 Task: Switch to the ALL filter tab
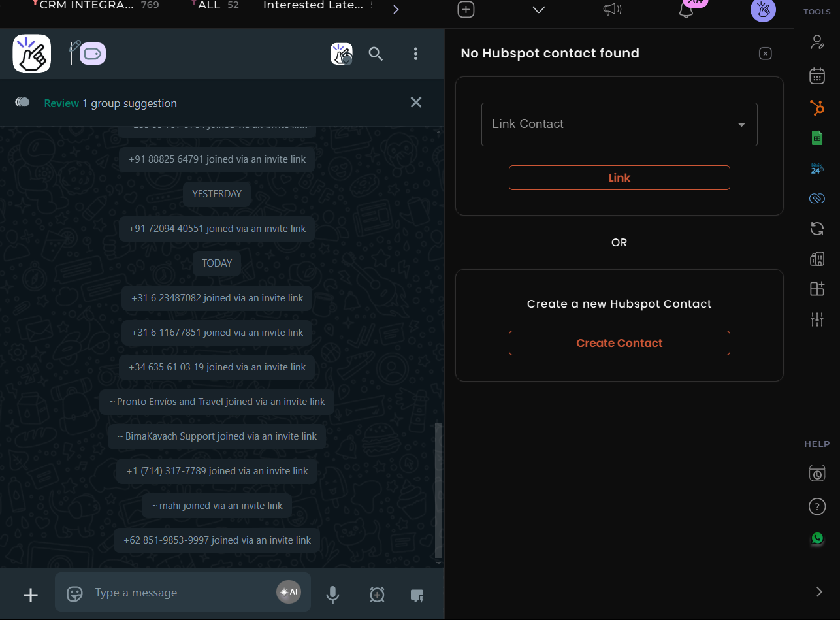pyautogui.click(x=210, y=5)
